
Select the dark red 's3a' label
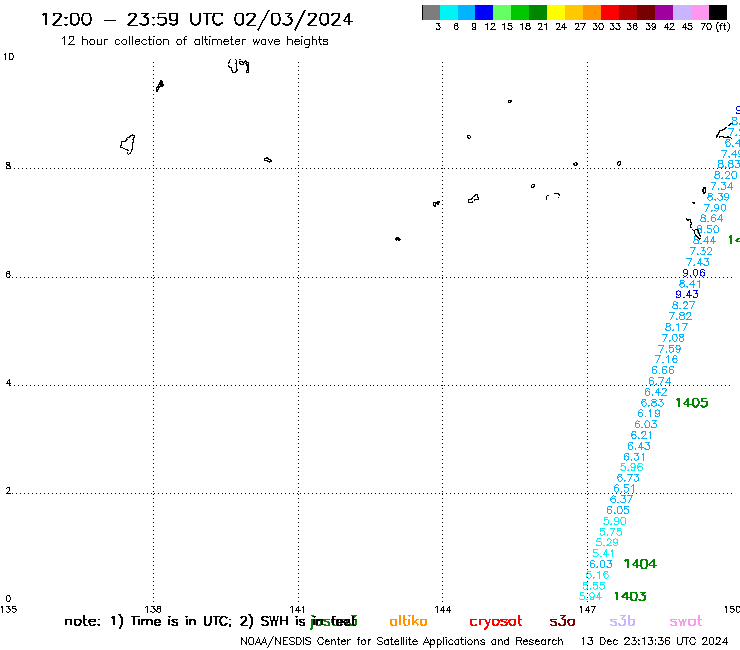coord(562,622)
